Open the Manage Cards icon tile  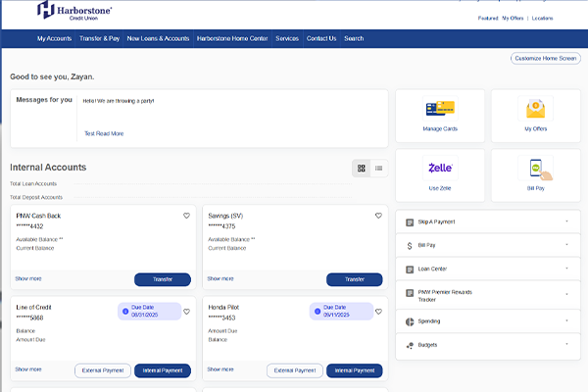[x=440, y=110]
